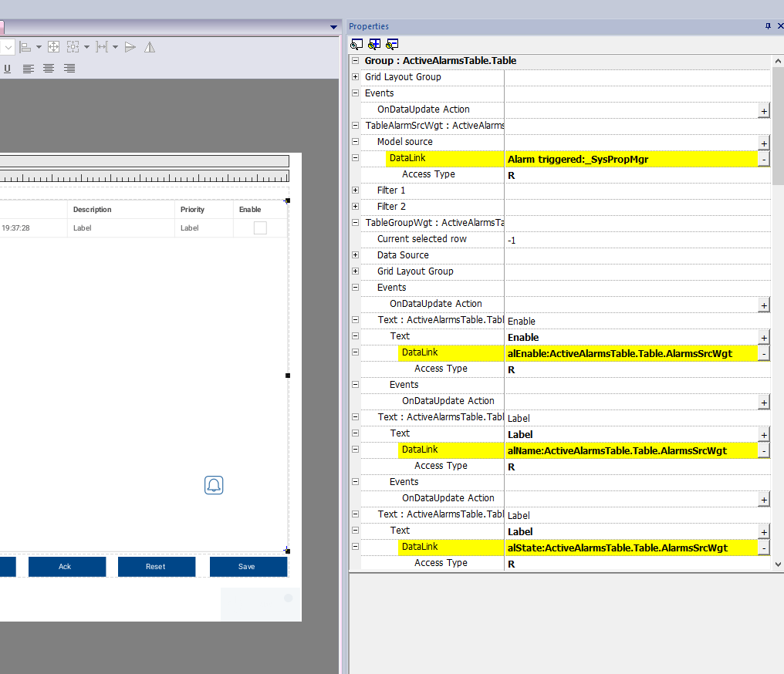Remove the alName DataLink with minus button

763,450
